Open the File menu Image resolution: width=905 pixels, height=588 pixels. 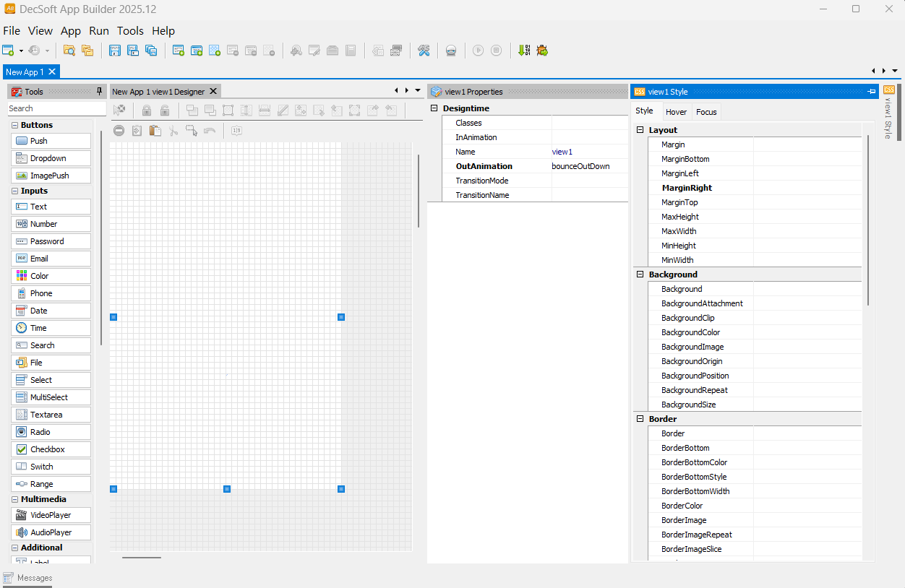[12, 31]
